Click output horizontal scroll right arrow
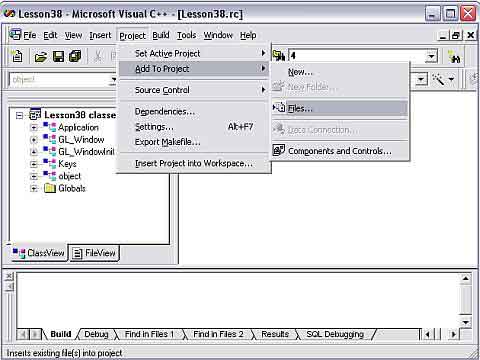Screen dimensions: 480x360 coord(453,334)
